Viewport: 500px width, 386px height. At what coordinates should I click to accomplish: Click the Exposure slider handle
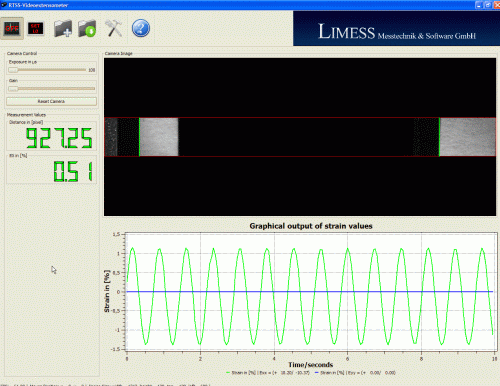(13, 70)
